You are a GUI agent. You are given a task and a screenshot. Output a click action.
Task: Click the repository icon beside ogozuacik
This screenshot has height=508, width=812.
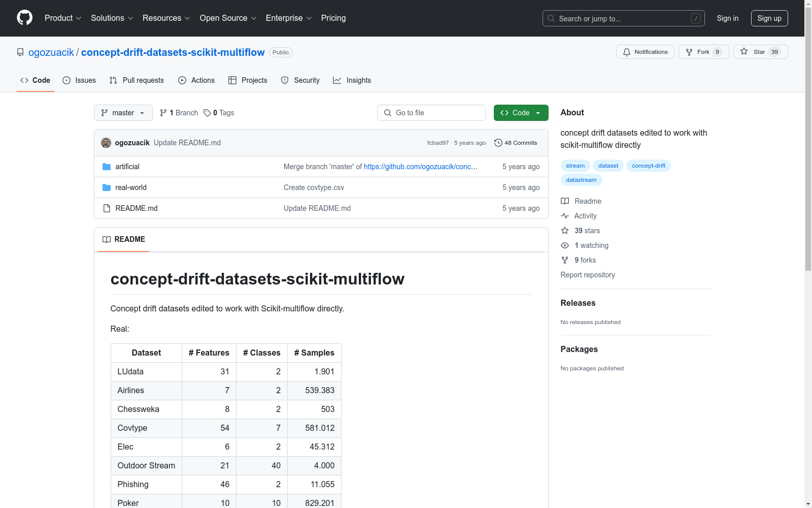pos(20,52)
